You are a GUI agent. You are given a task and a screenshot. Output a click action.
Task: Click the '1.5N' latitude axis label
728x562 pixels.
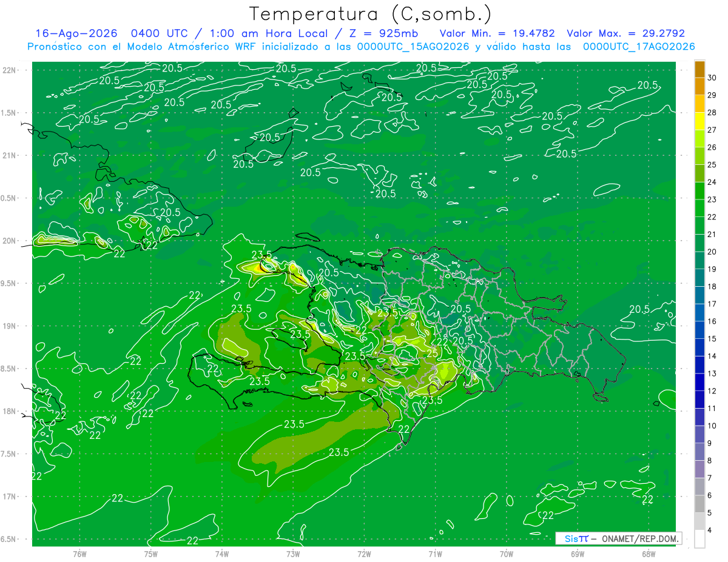click(x=9, y=113)
